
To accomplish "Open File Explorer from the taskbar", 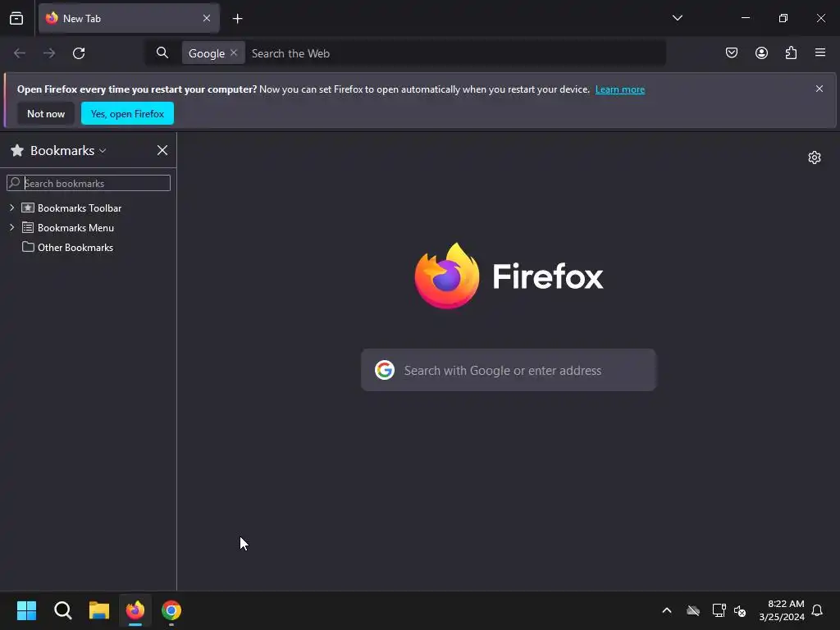I will [x=99, y=610].
